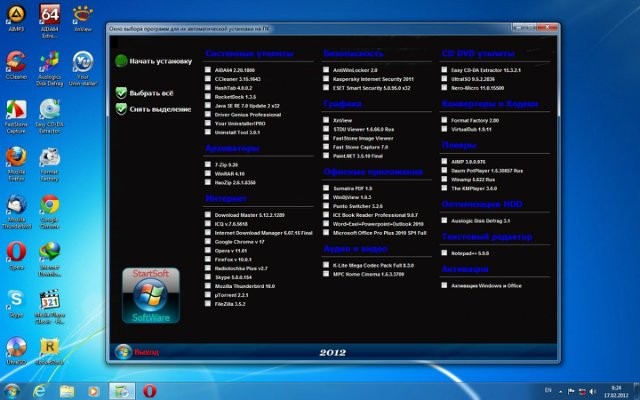Check the CCleaner 3.15.1643 checkbox
This screenshot has height=400, width=640.
pyautogui.click(x=208, y=79)
